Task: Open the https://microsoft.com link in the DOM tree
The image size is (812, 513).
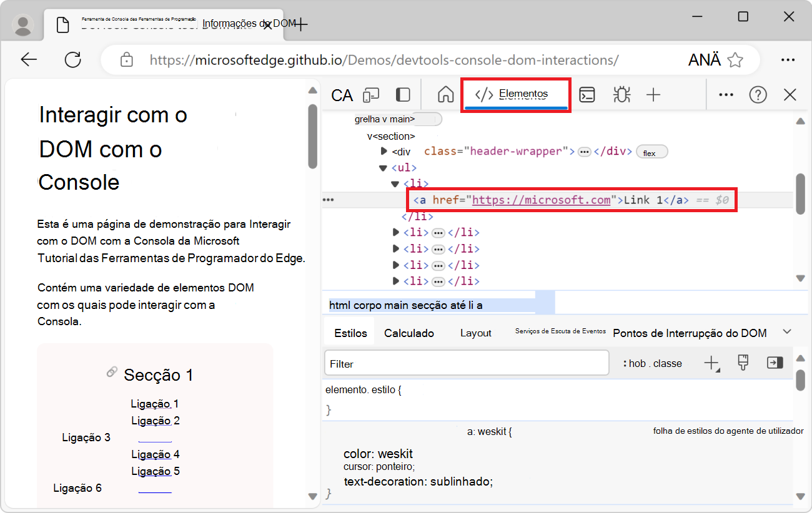Action: (541, 200)
